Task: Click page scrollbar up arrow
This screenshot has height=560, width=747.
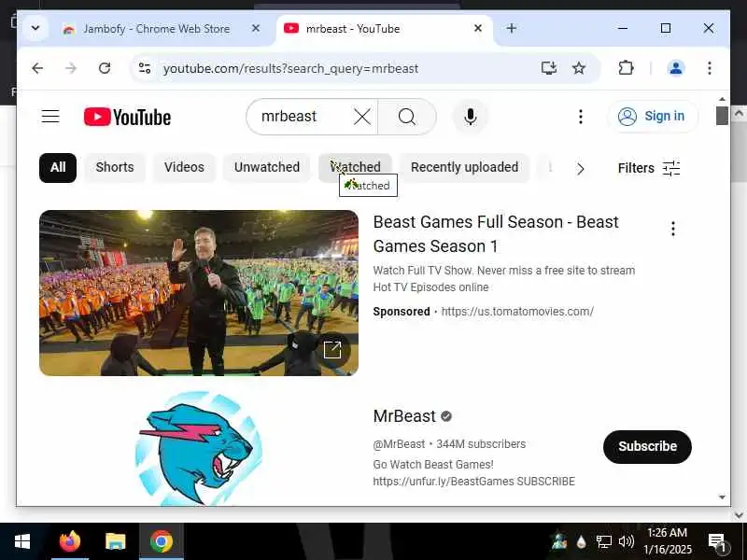Action: click(722, 100)
